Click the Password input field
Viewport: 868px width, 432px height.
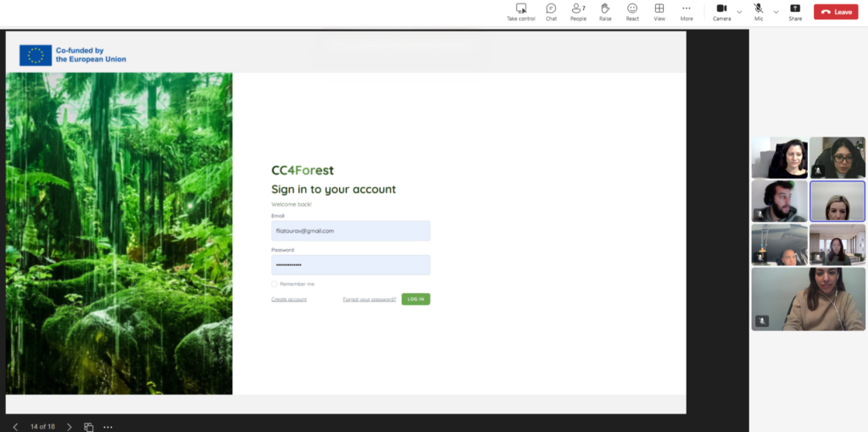(x=350, y=265)
